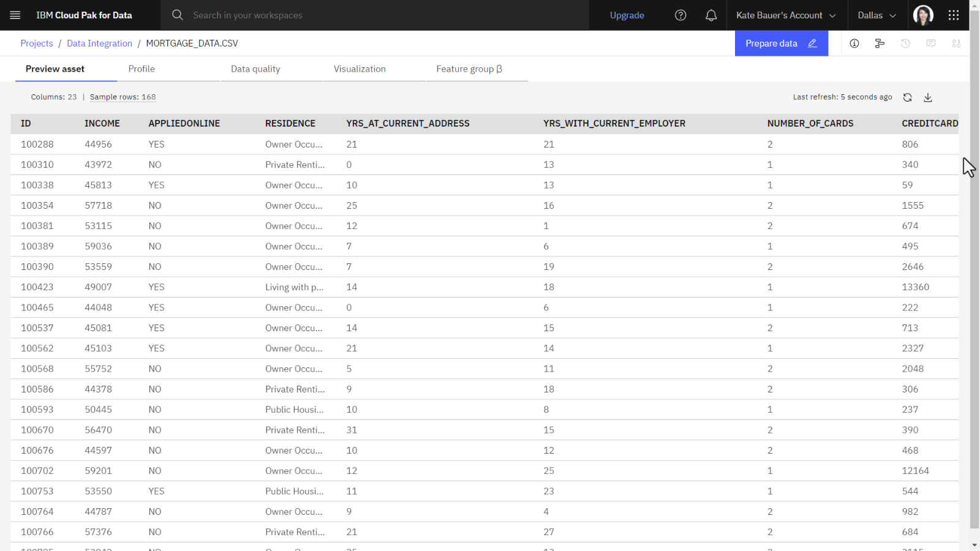Click ID cell 100288
The width and height of the screenshot is (980, 551).
tap(37, 144)
